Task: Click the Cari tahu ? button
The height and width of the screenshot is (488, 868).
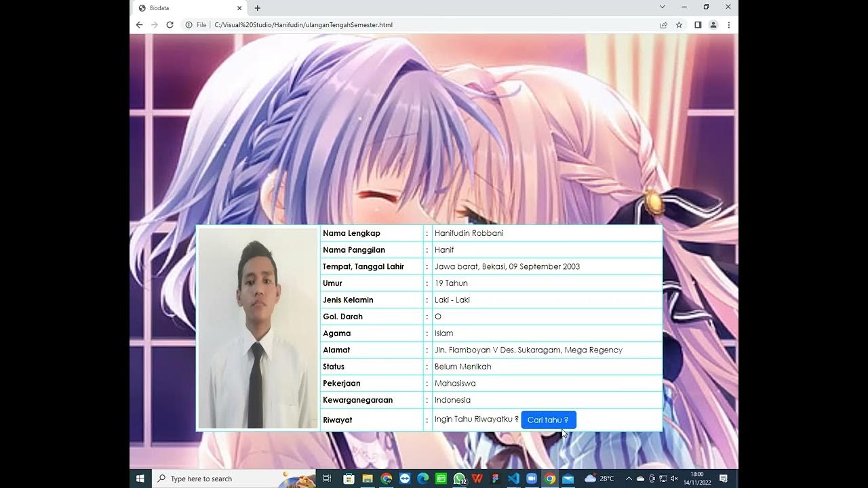Action: 549,420
